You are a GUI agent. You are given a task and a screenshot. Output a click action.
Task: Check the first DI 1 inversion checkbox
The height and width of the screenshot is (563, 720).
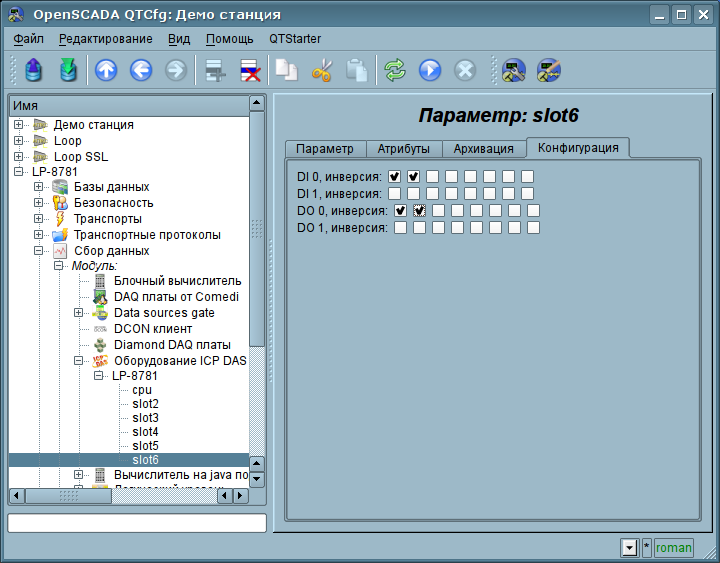(394, 194)
